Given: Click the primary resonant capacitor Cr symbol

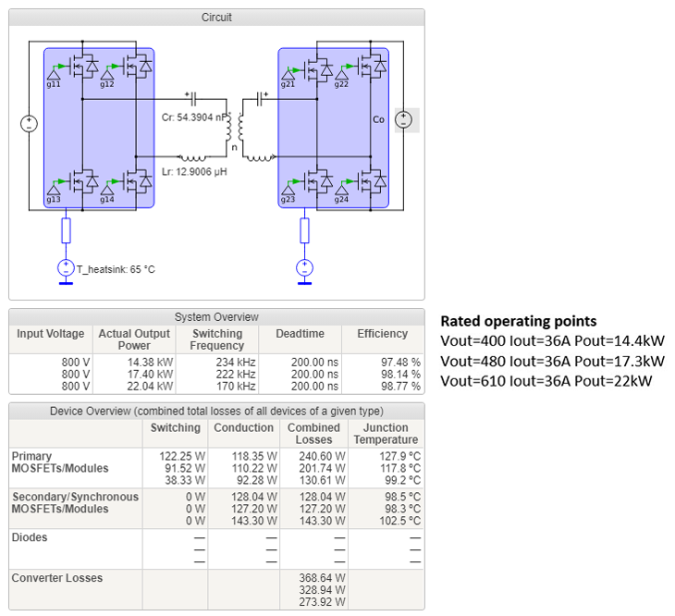Looking at the screenshot, I should coord(193,99).
